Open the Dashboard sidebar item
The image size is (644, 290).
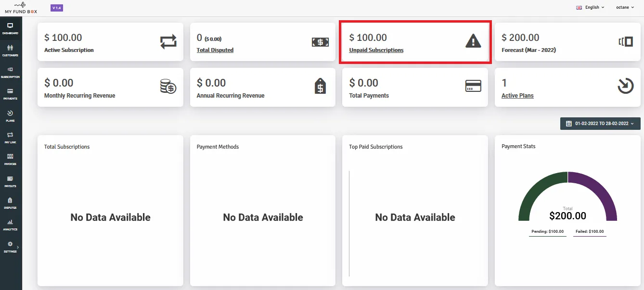coord(10,28)
